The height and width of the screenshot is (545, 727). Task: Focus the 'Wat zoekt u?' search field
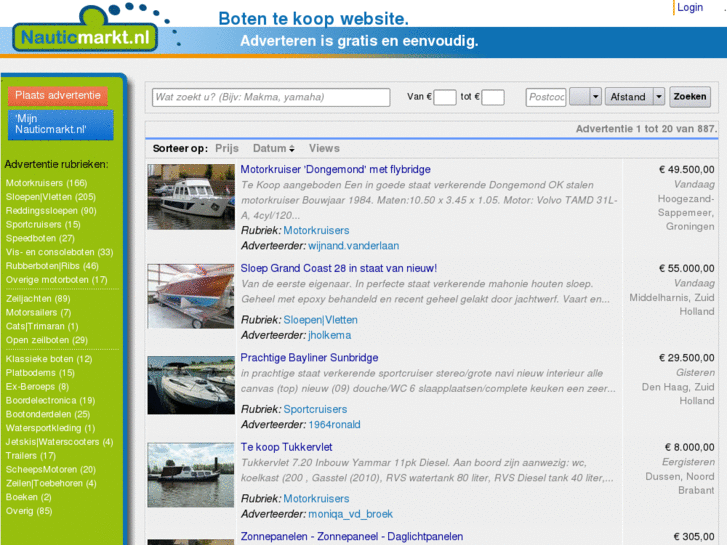tap(271, 97)
